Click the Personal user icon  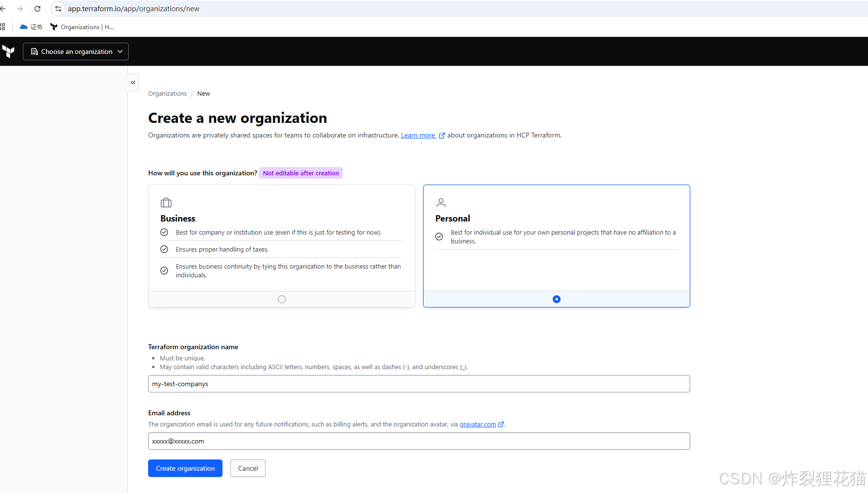441,203
